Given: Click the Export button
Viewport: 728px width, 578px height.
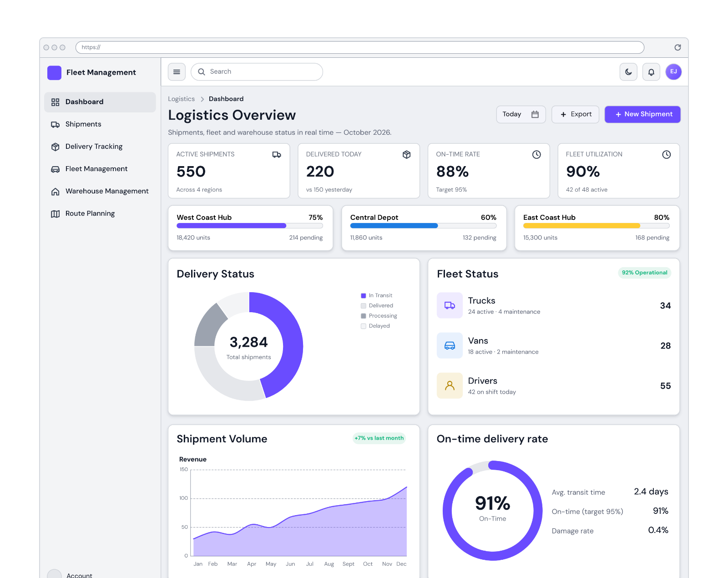Looking at the screenshot, I should coord(575,114).
